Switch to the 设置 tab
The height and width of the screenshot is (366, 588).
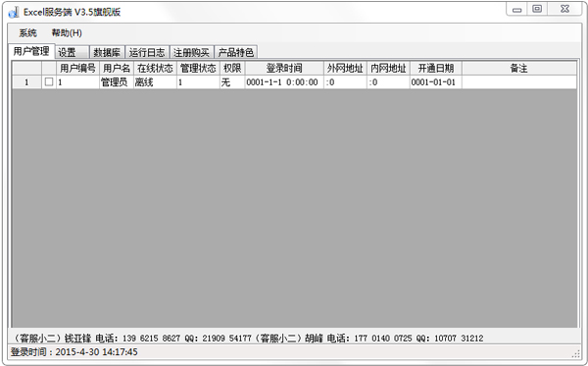[x=72, y=52]
